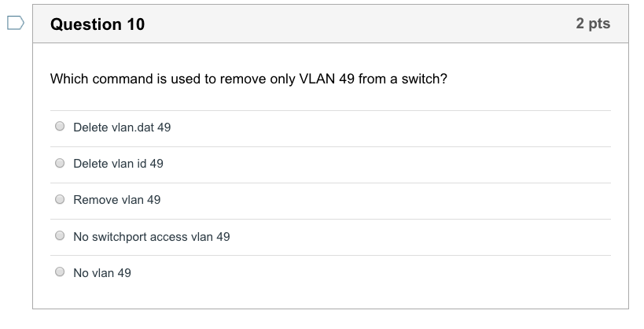Click the question prompt about removing VLAN 49
644x329 pixels.
point(248,79)
